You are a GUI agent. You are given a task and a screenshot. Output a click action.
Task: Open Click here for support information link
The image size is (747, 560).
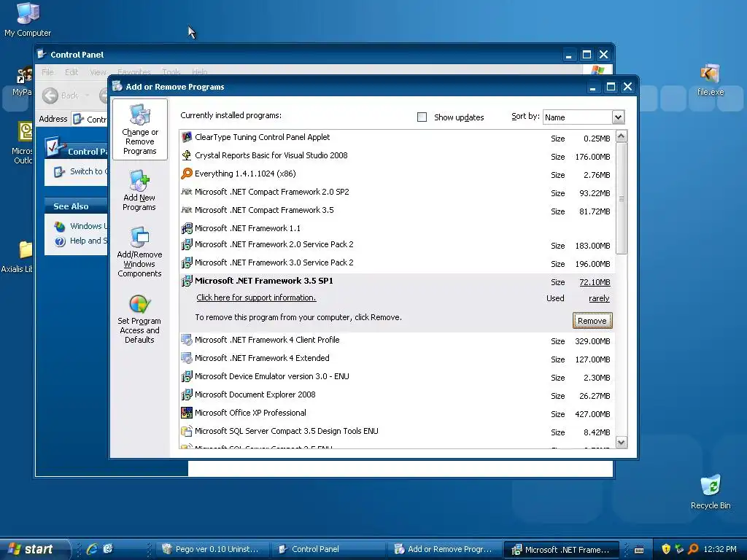(256, 297)
